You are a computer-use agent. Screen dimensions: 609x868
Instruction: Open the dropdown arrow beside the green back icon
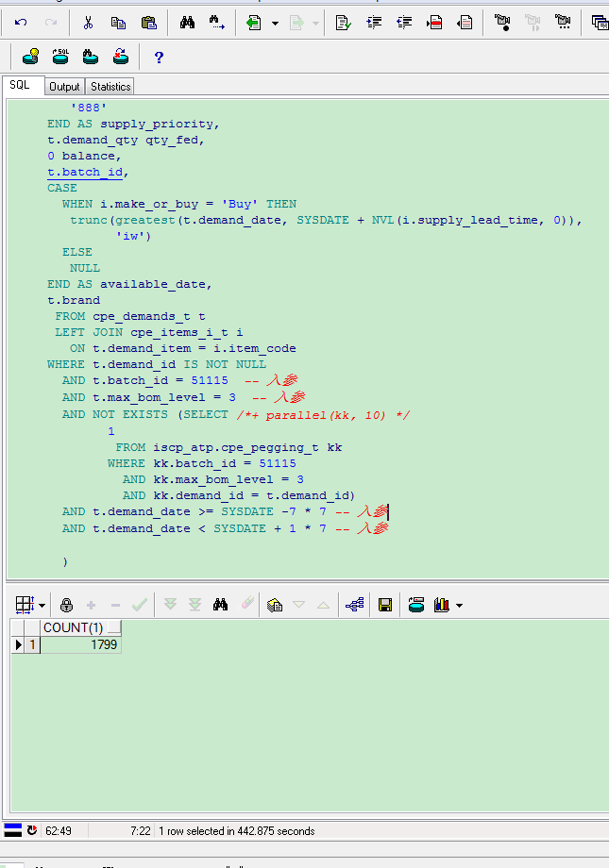pyautogui.click(x=275, y=24)
